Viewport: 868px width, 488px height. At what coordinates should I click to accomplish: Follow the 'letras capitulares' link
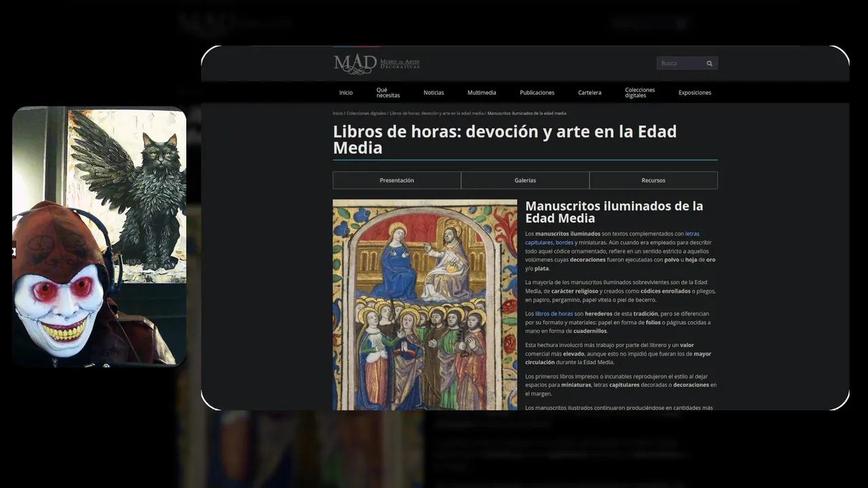(x=692, y=234)
